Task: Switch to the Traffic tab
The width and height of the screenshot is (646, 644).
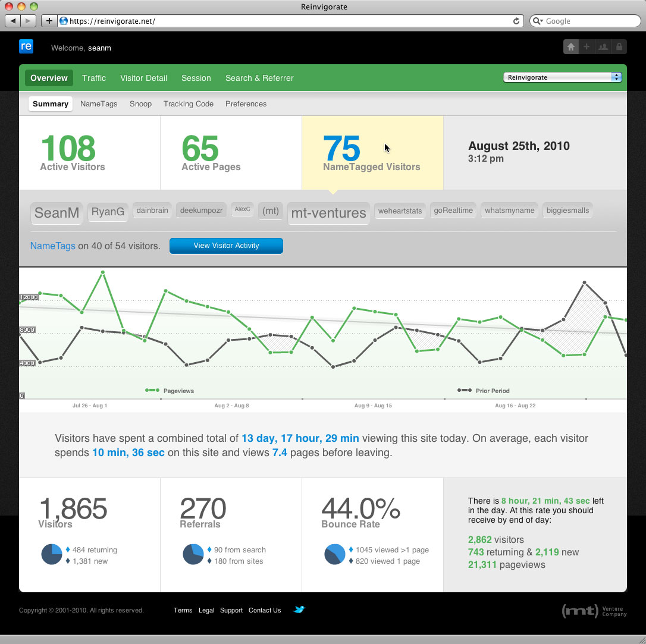Action: tap(94, 78)
